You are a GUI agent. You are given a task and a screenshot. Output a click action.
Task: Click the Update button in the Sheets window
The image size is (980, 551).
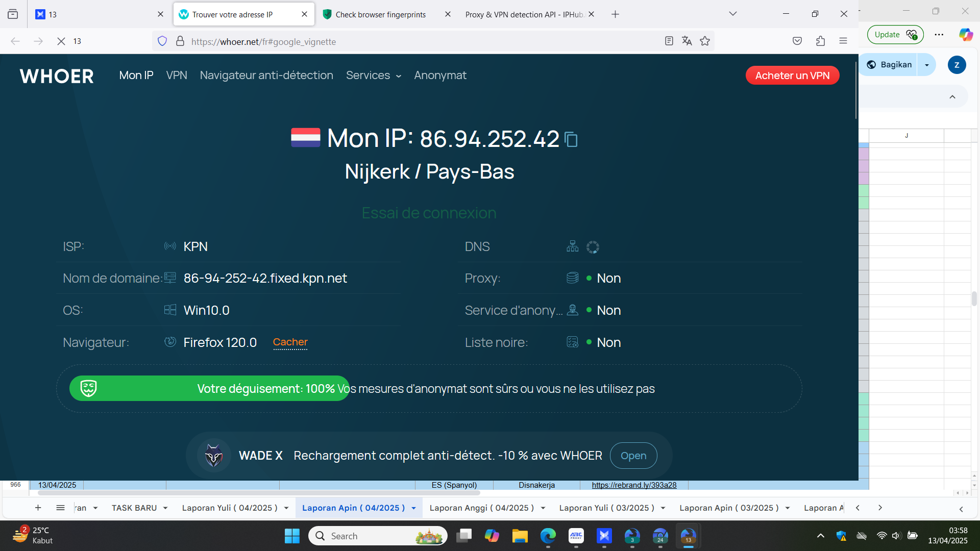[x=895, y=35]
